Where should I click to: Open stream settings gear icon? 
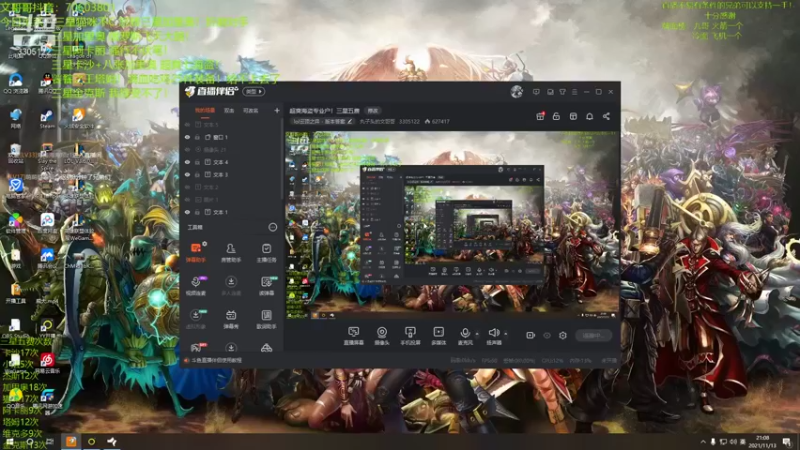pos(563,335)
